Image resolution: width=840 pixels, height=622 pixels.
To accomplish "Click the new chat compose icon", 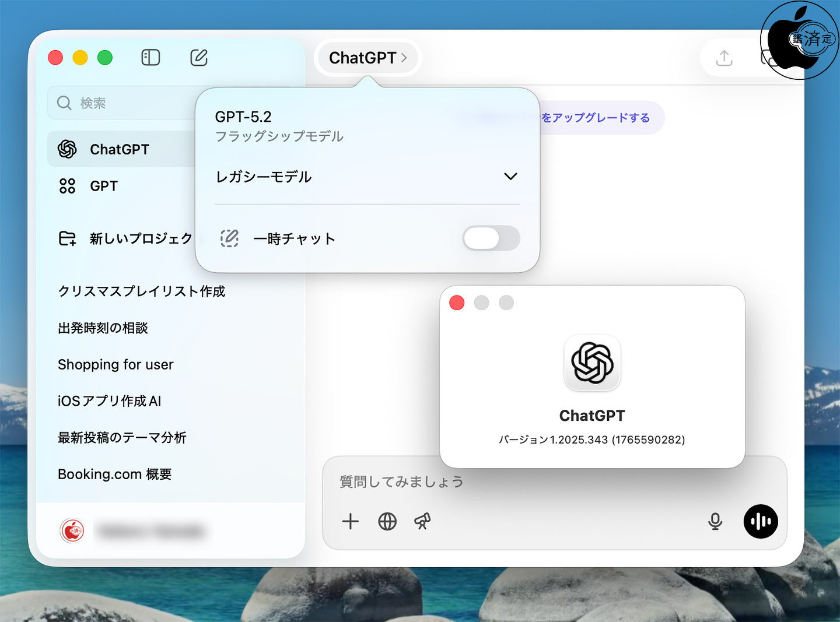I will (x=199, y=58).
